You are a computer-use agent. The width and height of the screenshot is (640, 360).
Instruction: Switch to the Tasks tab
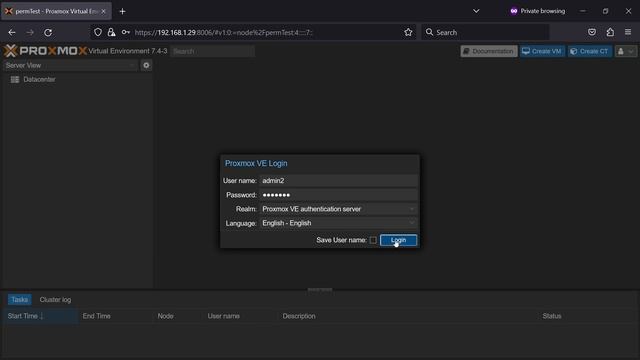pos(20,300)
